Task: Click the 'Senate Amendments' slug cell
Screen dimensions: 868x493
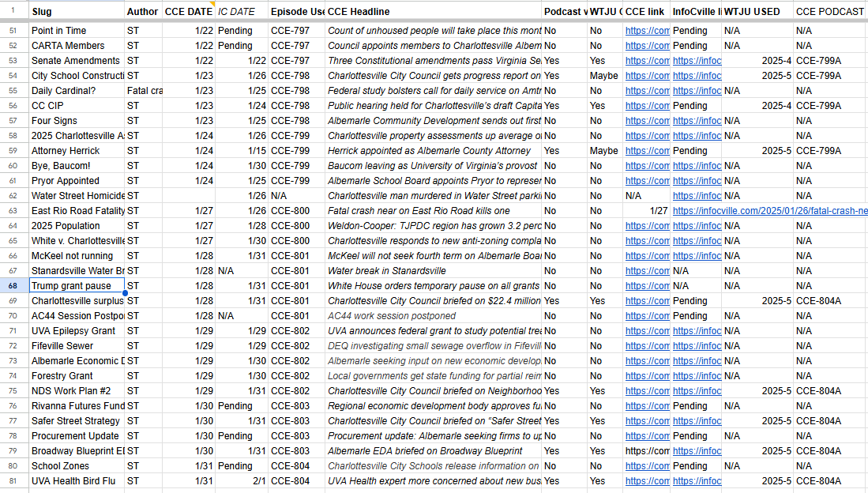Action: 75,60
